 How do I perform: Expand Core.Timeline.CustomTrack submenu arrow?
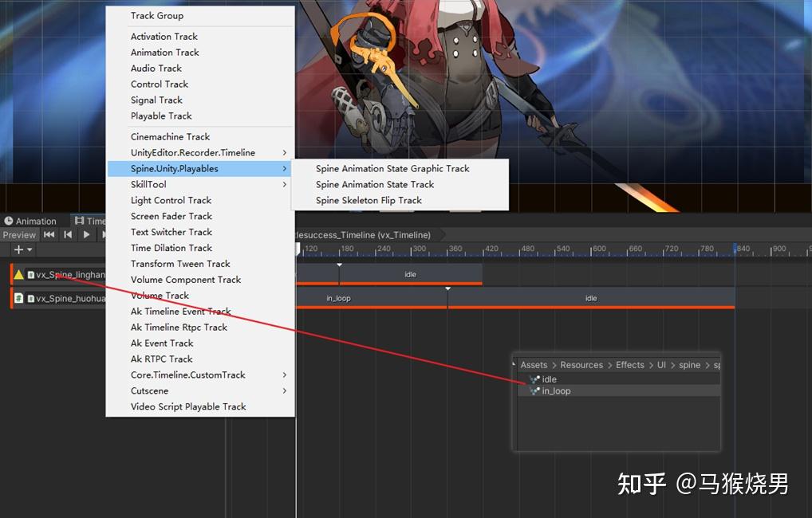tap(284, 375)
